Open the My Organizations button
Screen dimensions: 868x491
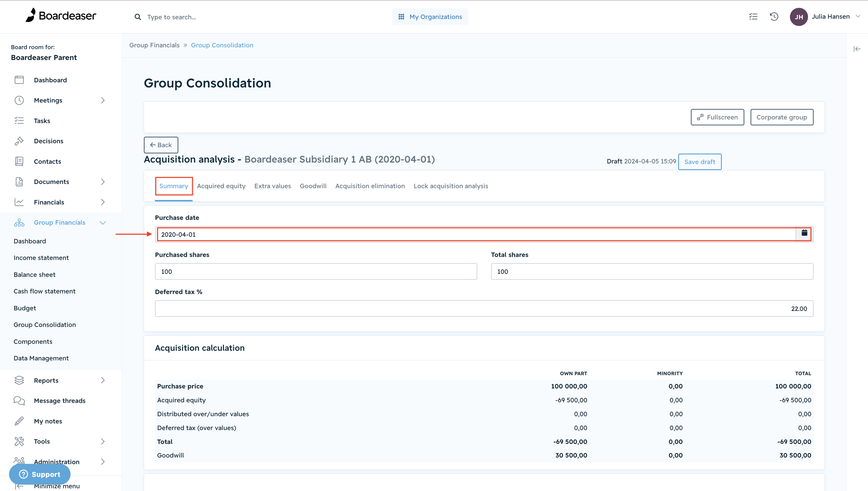pyautogui.click(x=430, y=17)
